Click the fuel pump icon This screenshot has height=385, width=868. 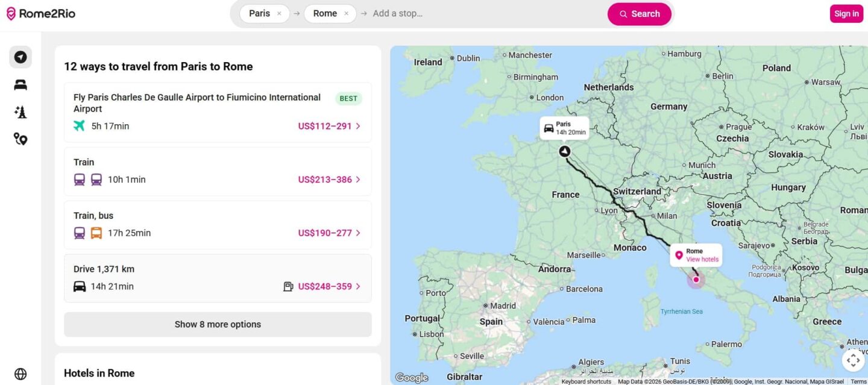288,286
